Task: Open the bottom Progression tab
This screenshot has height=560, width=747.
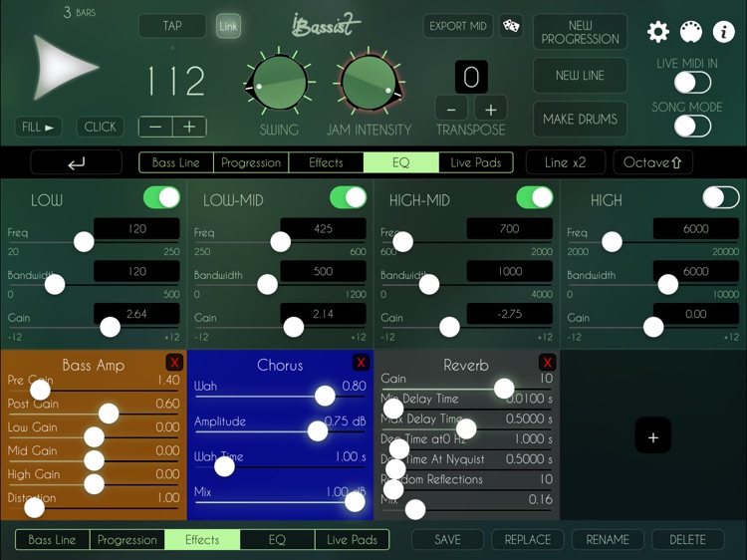Action: click(x=127, y=539)
